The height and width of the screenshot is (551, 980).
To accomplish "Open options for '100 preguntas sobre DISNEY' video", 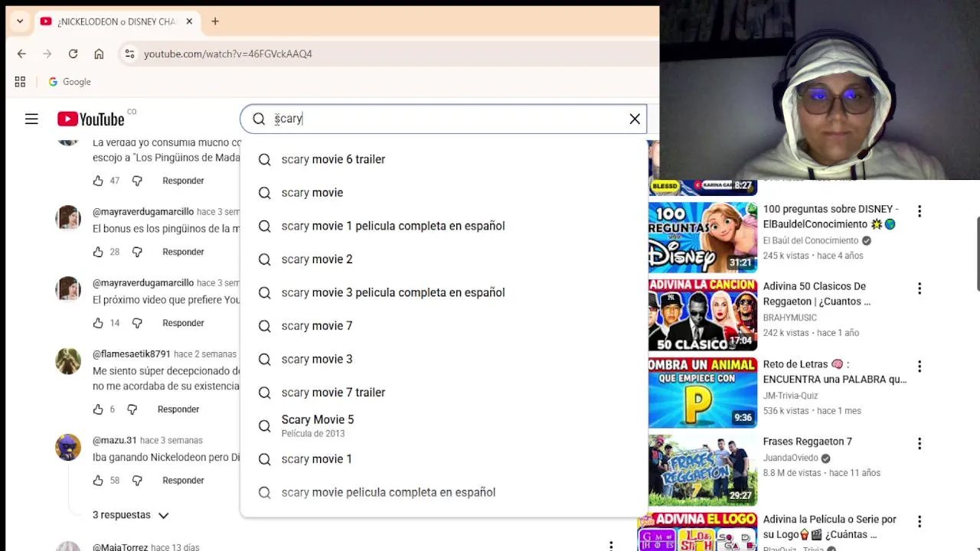I will tap(920, 211).
